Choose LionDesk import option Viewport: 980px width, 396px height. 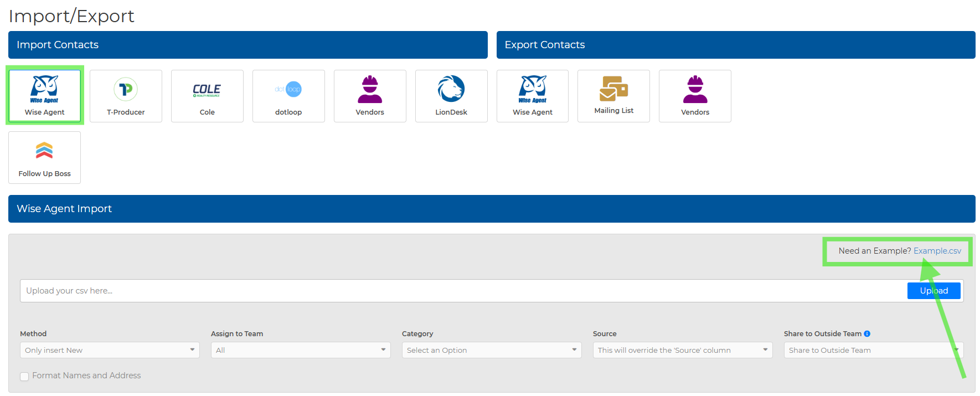[x=451, y=96]
